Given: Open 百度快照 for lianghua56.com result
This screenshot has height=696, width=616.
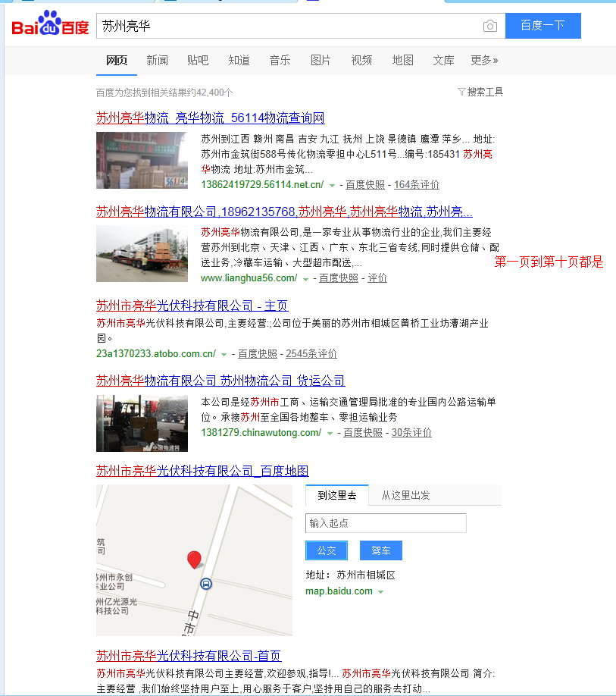Looking at the screenshot, I should coord(339,277).
